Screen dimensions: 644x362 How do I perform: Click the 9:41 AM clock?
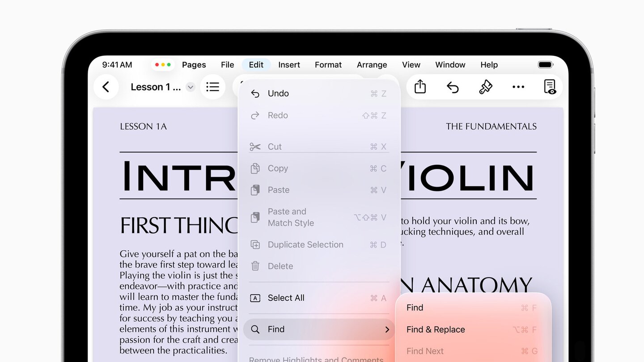[x=117, y=65]
